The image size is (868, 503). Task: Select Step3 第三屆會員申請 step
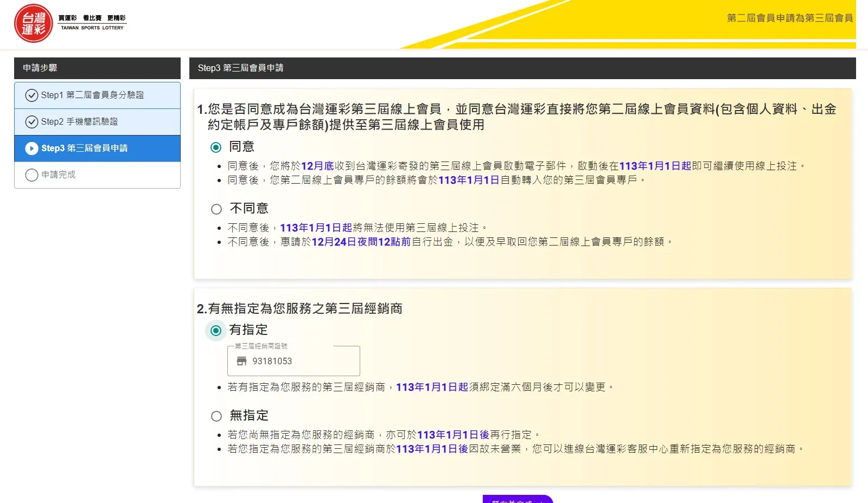(97, 149)
